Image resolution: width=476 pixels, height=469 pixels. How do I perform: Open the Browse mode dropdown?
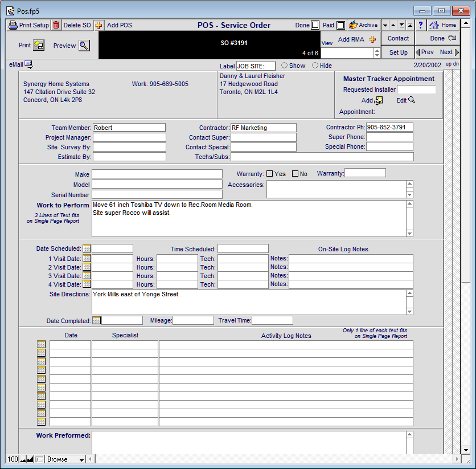[65, 459]
